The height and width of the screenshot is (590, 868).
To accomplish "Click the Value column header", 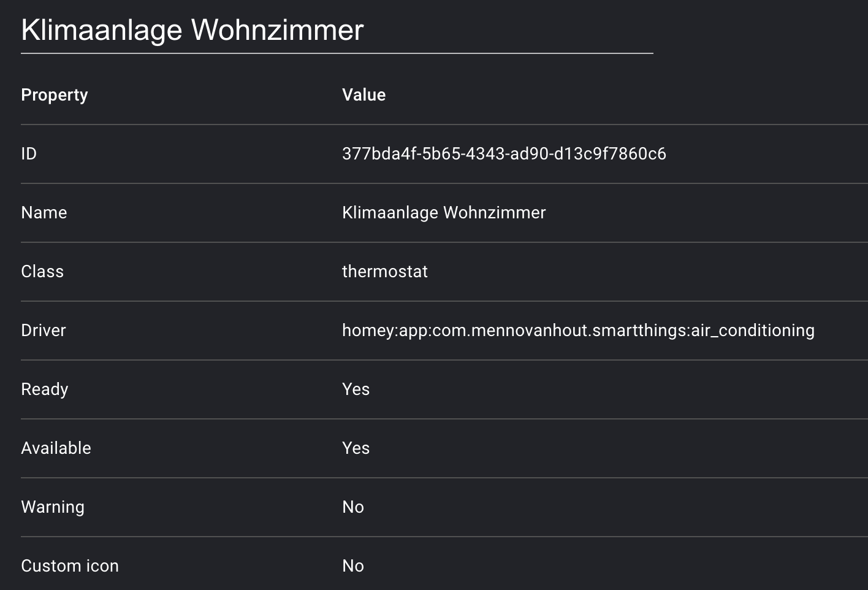I will 364,95.
